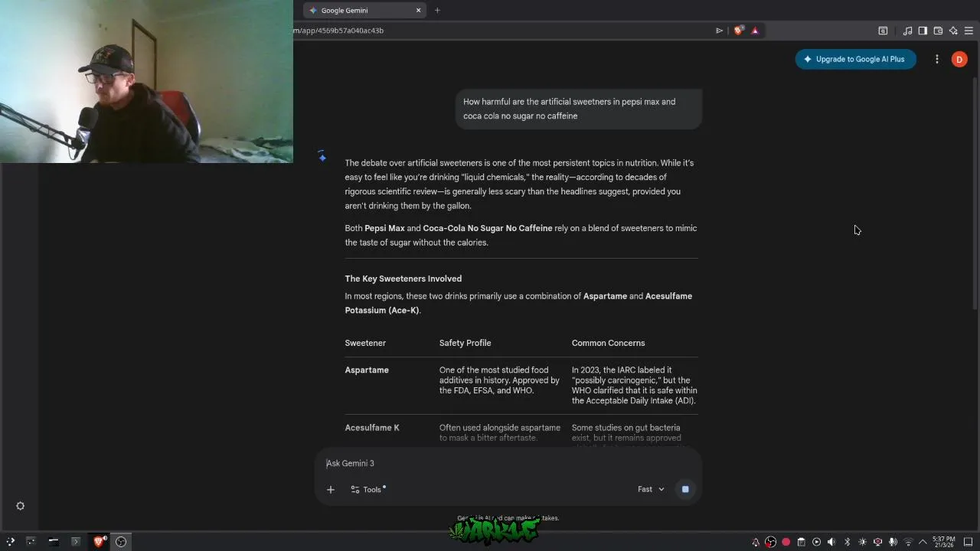The width and height of the screenshot is (980, 551).
Task: Click the OBS recording tray icon
Action: (771, 542)
